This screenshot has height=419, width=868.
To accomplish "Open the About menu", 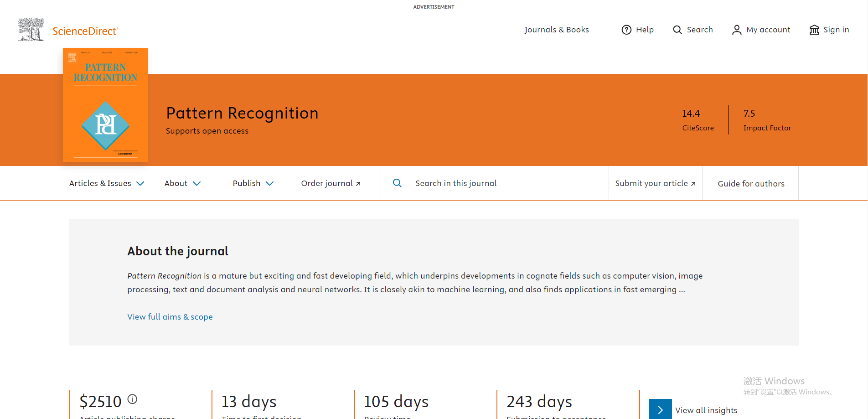I will pyautogui.click(x=182, y=183).
